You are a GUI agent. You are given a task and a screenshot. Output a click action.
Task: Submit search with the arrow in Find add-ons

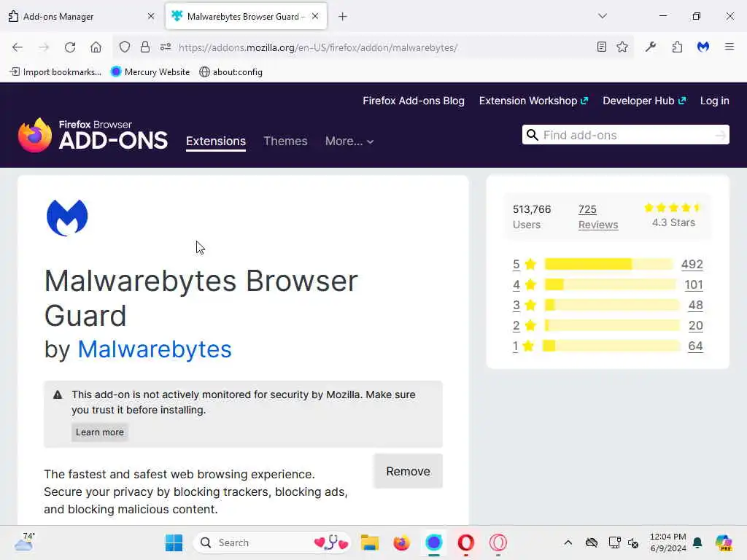coord(720,135)
